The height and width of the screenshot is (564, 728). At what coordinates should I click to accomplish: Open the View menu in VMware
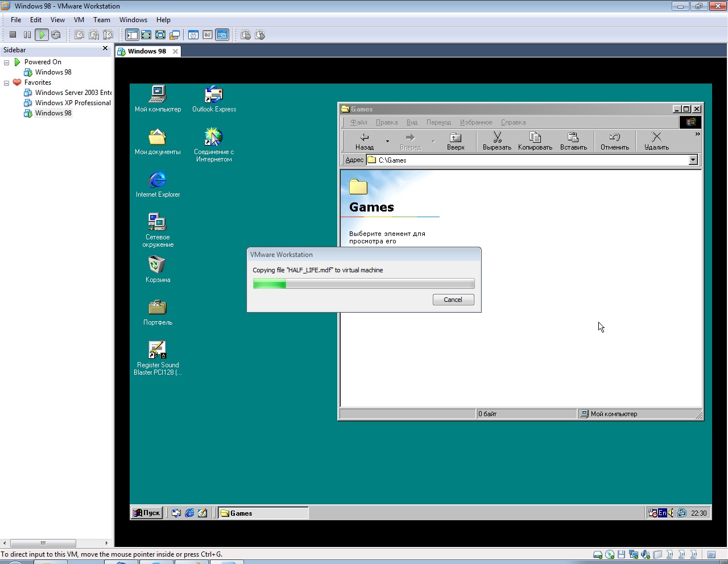coord(57,19)
